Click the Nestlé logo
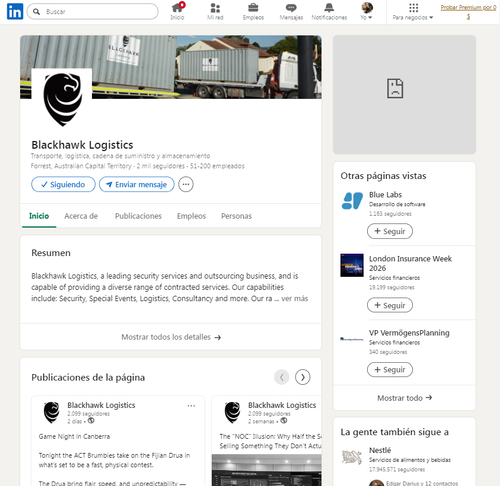 (x=352, y=457)
